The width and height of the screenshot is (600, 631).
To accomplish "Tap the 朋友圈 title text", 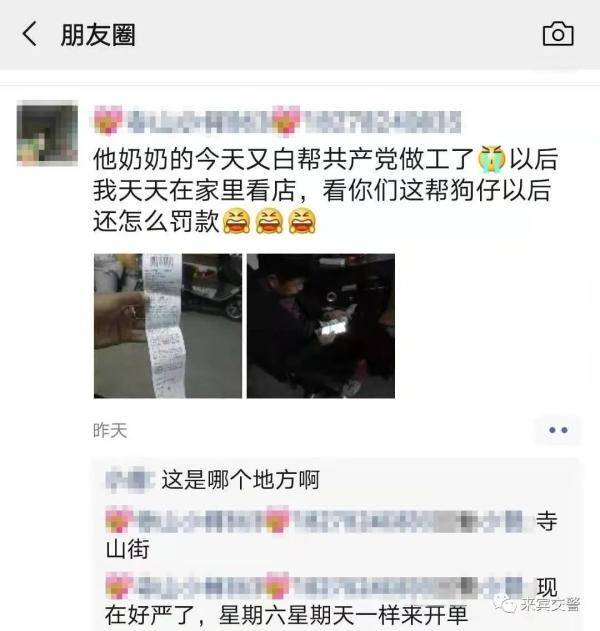I will coord(98,35).
